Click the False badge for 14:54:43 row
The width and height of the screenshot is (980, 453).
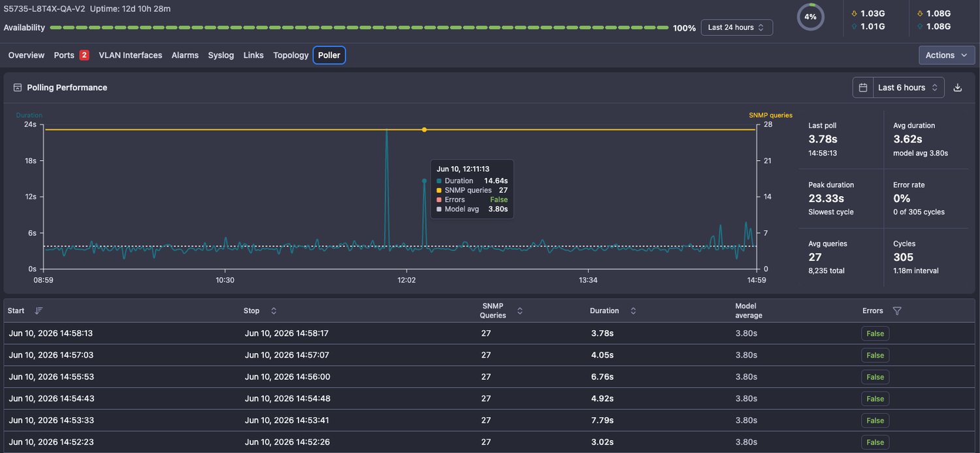875,399
